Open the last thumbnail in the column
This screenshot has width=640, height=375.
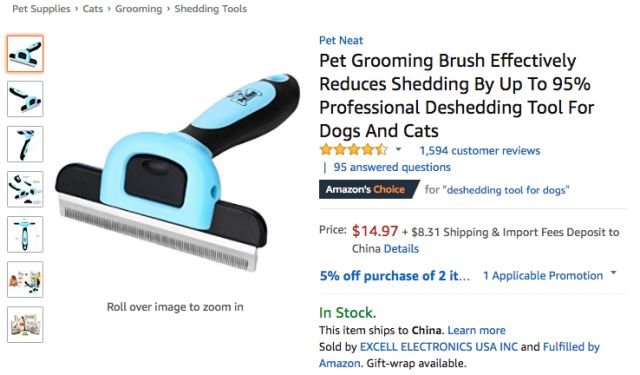click(25, 324)
